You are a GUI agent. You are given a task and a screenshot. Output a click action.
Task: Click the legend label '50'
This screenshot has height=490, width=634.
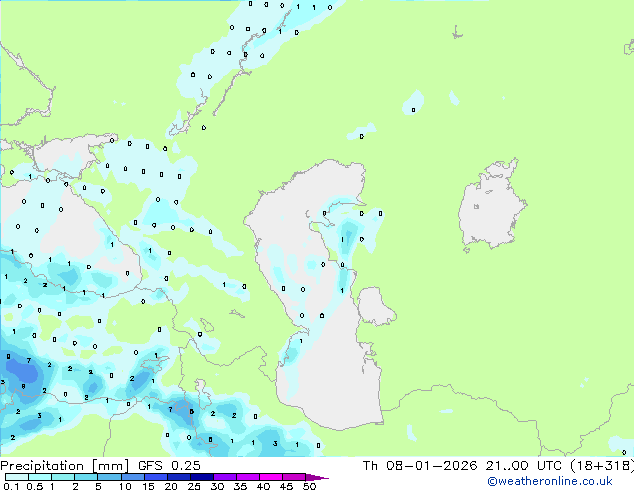(x=309, y=486)
